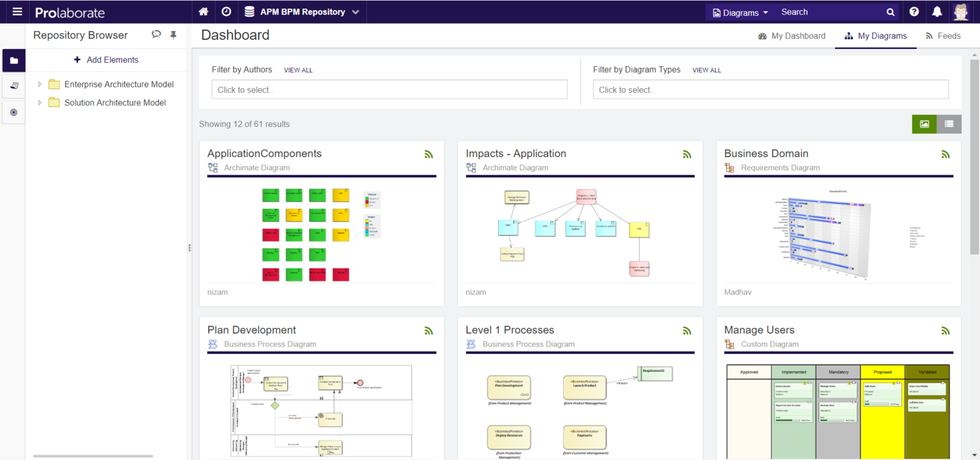Select the folder browser sidebar icon
The image size is (980, 460).
(14, 60)
